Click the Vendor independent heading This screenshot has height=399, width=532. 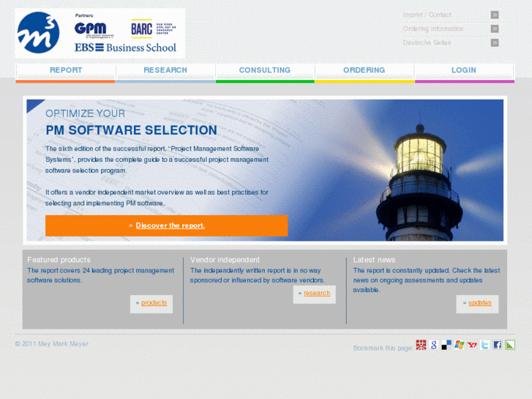pyautogui.click(x=225, y=260)
